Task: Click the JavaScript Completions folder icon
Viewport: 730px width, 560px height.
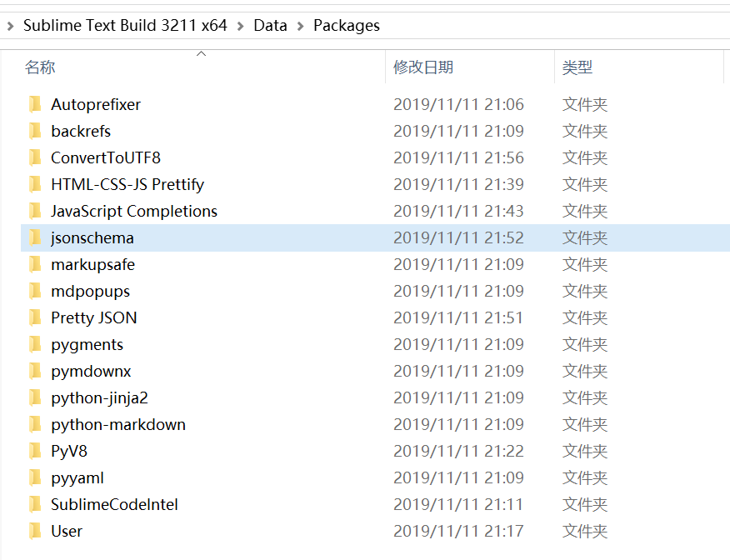Action: 35,211
